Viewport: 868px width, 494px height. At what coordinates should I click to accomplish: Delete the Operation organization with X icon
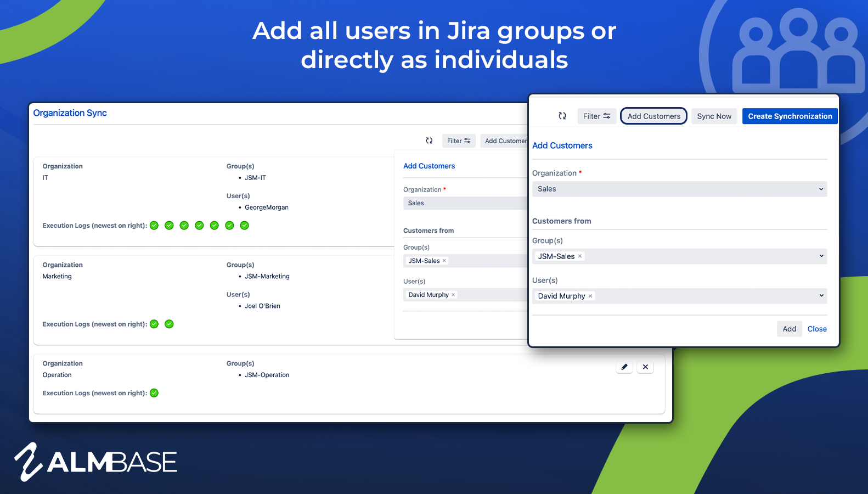point(645,367)
